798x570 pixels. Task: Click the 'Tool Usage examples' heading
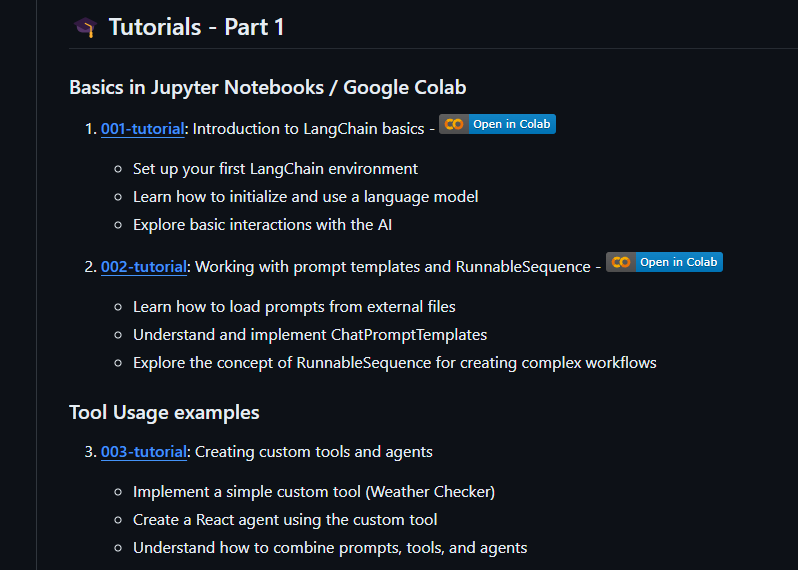pyautogui.click(x=164, y=412)
